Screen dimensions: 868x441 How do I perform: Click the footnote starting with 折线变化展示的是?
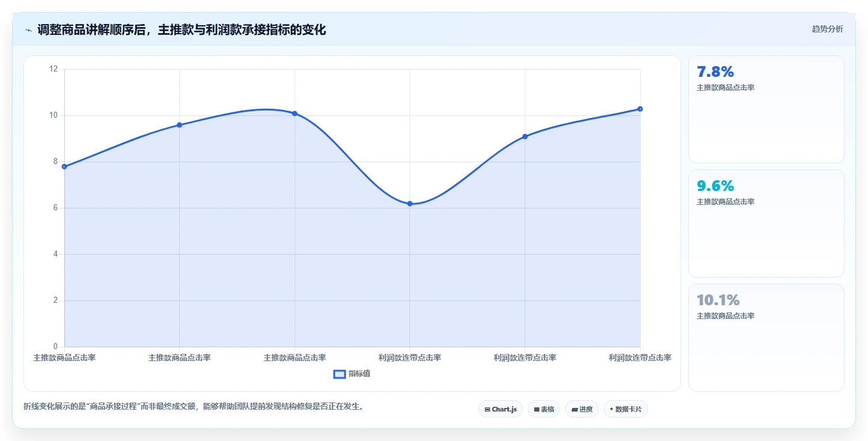(x=194, y=407)
